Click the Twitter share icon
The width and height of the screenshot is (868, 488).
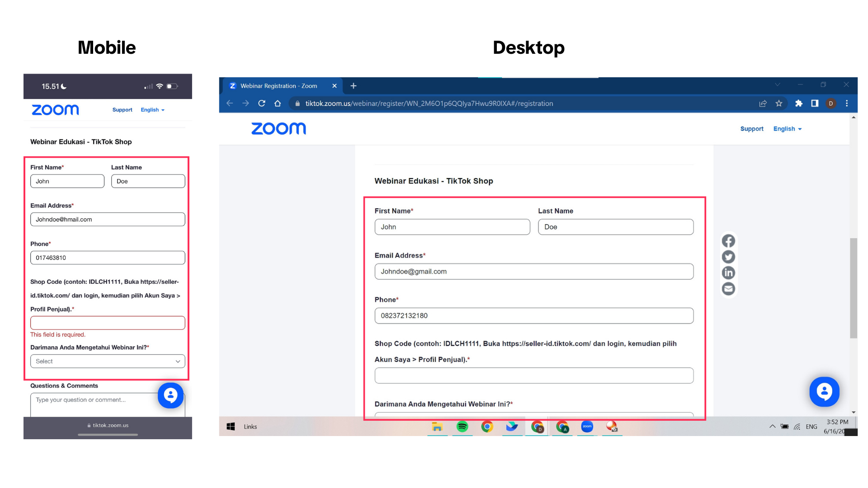click(728, 257)
